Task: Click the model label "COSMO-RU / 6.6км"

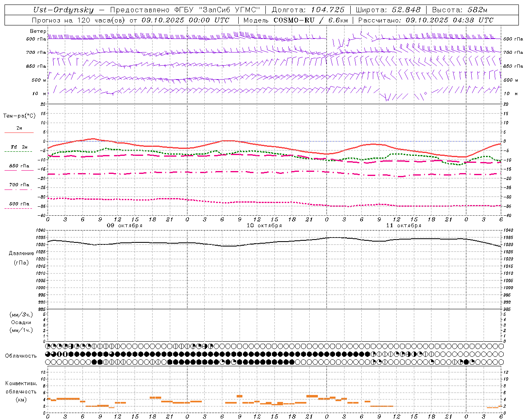Action: [x=310, y=20]
